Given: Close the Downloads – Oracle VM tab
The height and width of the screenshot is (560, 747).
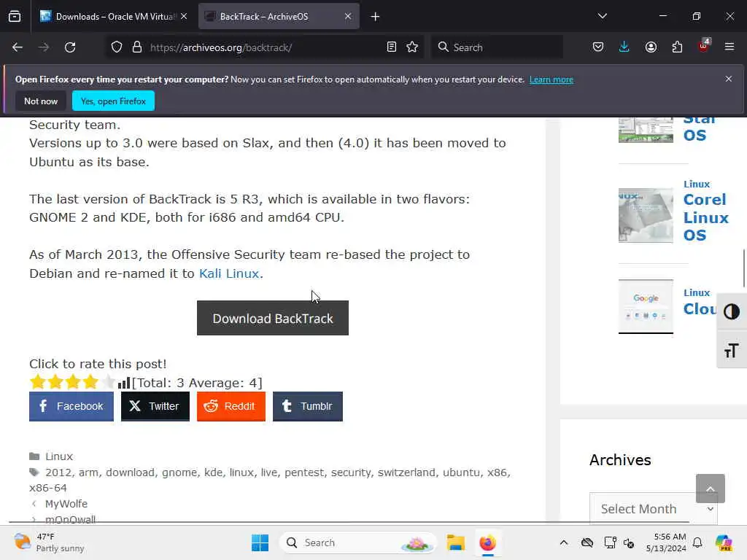Looking at the screenshot, I should pyautogui.click(x=184, y=17).
